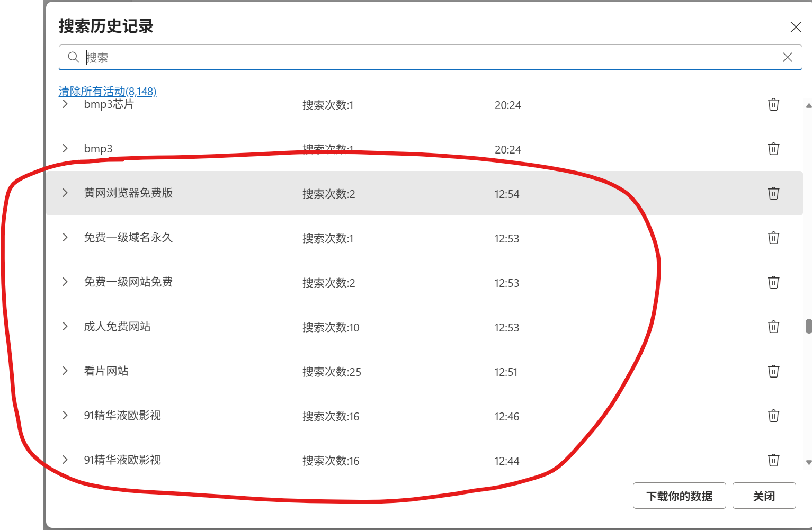Click the 关闭 button
Image resolution: width=812 pixels, height=530 pixels.
(x=764, y=496)
